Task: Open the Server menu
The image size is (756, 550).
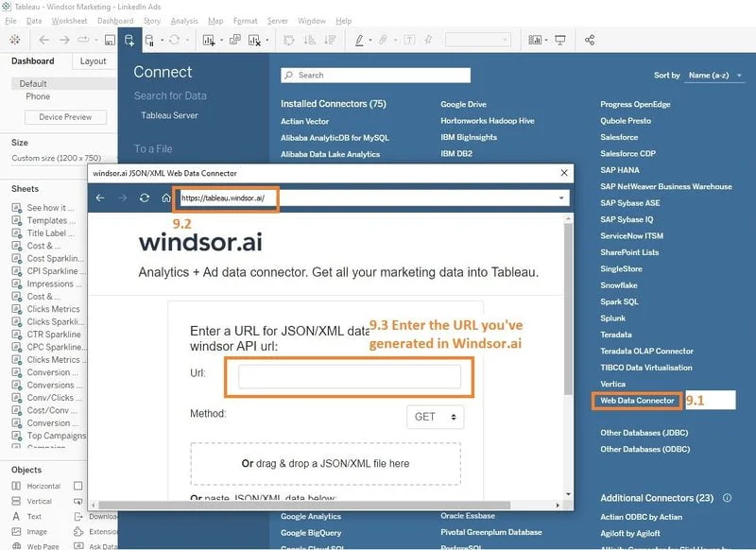Action: click(x=277, y=21)
